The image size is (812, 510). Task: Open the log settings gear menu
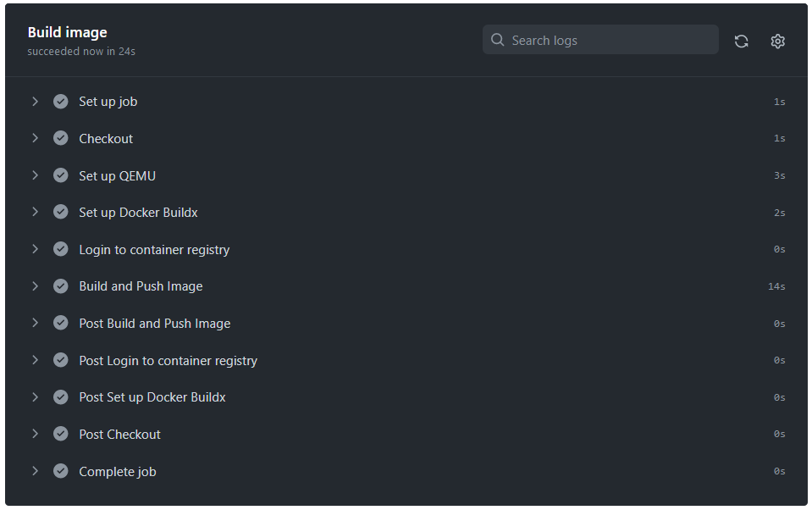(x=778, y=41)
